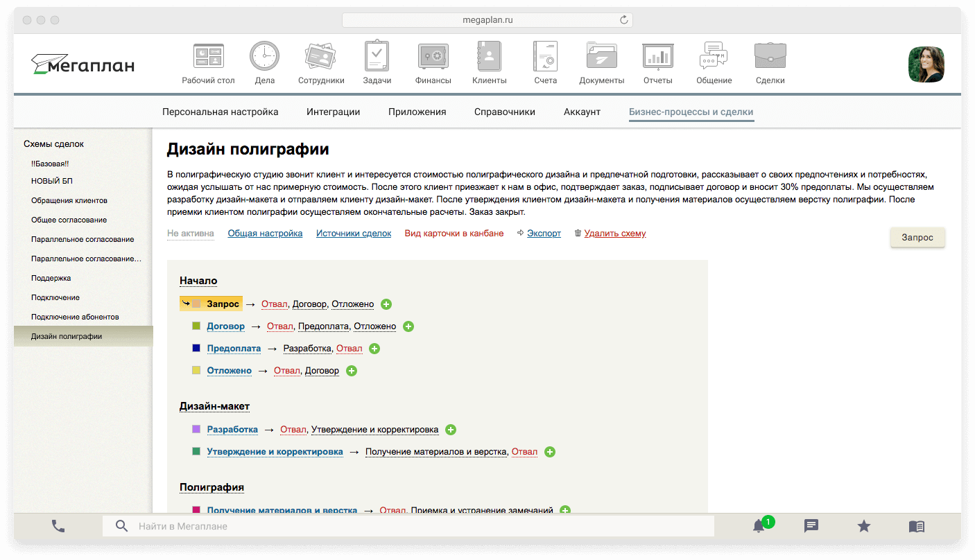Open the chat messages icon

click(x=811, y=526)
